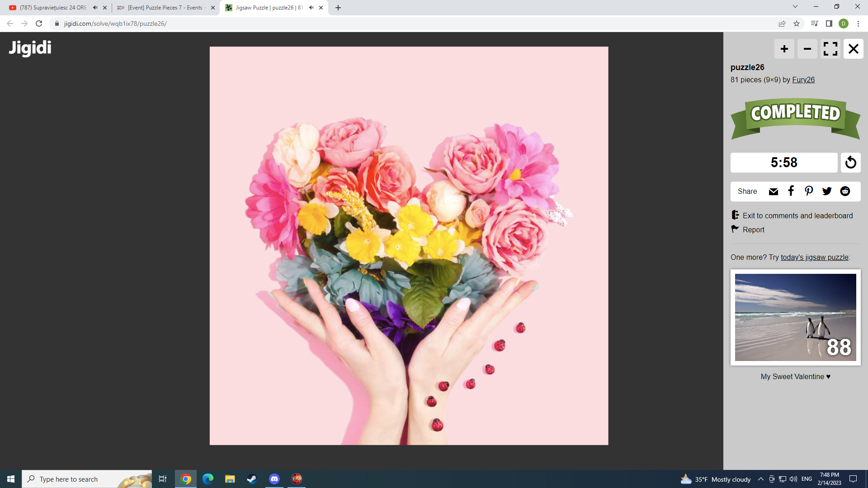Viewport: 868px width, 488px height.
Task: Share the puzzle on Pinterest
Action: (809, 191)
